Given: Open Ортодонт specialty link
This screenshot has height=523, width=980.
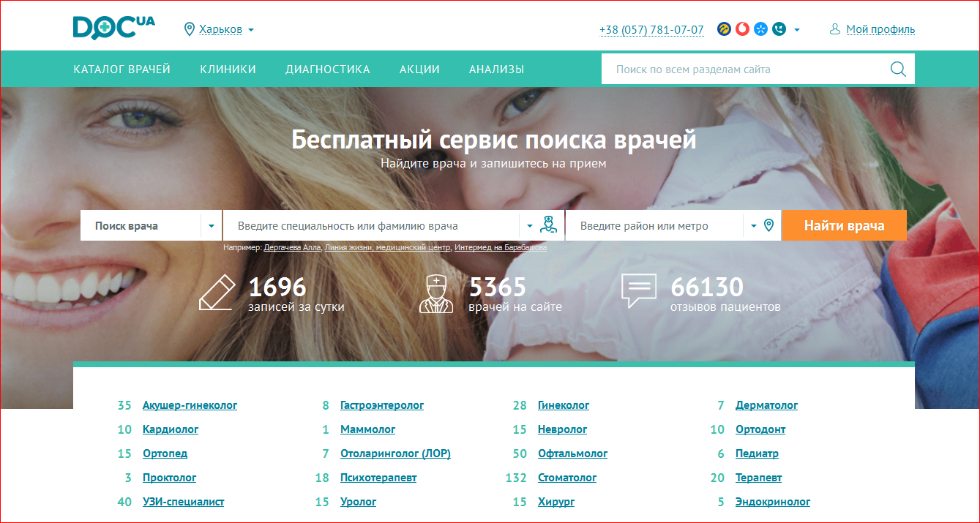Looking at the screenshot, I should (x=760, y=429).
